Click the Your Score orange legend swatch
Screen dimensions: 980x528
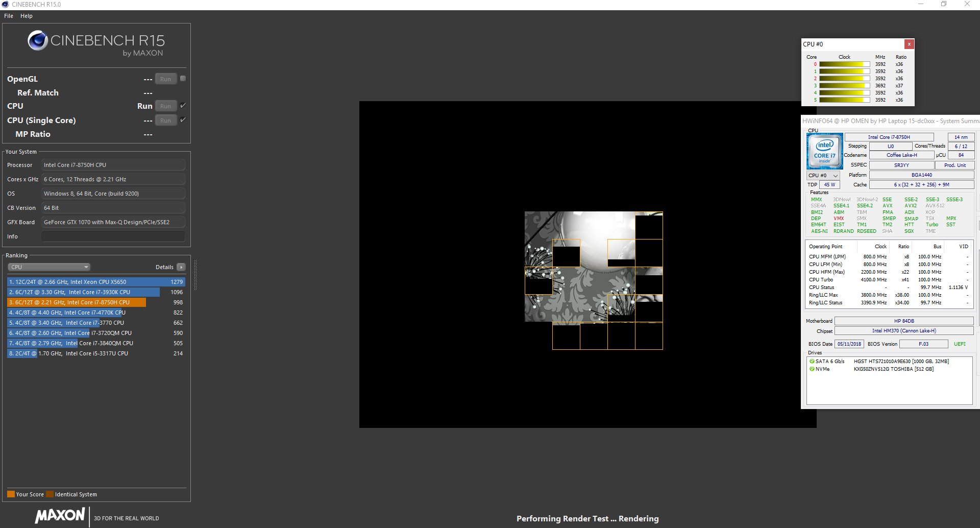tap(11, 494)
